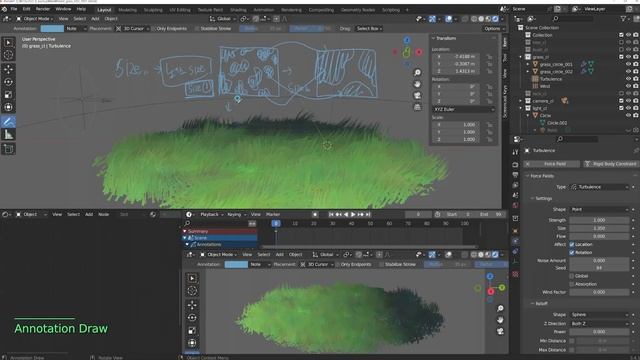This screenshot has width=640, height=360.
Task: Play animation in timeline
Action: coord(353,214)
